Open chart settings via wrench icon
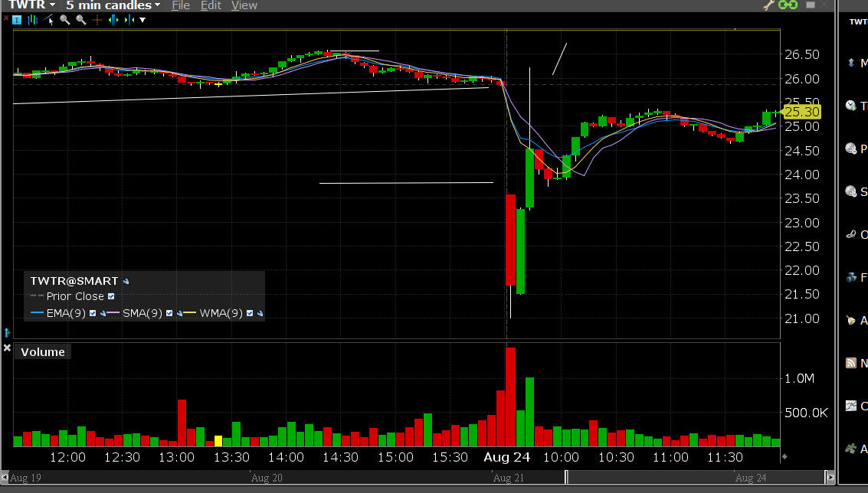The height and width of the screenshot is (493, 868). click(769, 5)
